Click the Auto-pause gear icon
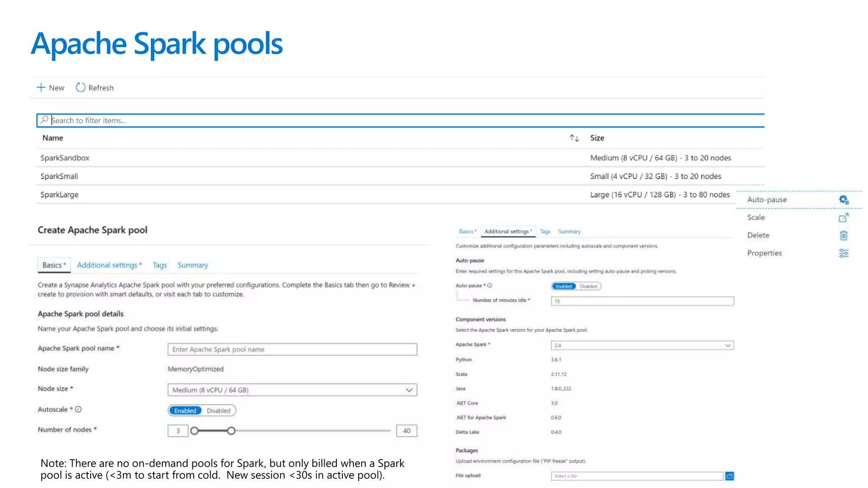This screenshot has width=868, height=488. pyautogui.click(x=843, y=200)
